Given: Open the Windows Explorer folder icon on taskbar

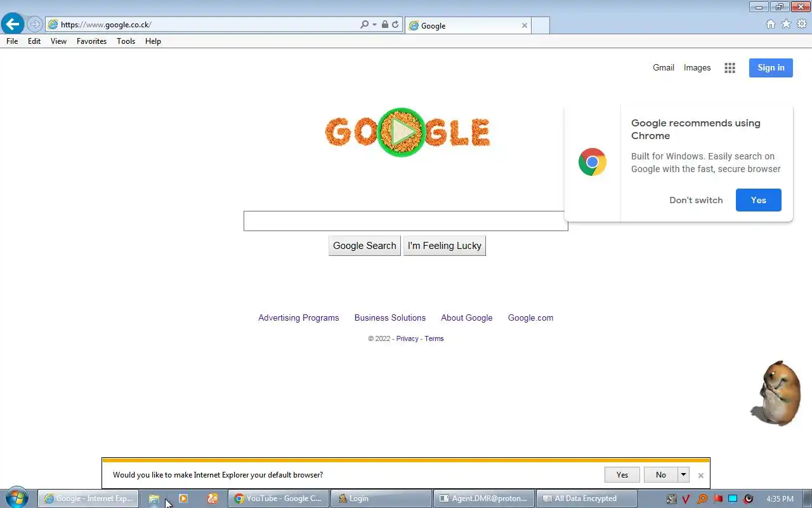Looking at the screenshot, I should (x=154, y=498).
